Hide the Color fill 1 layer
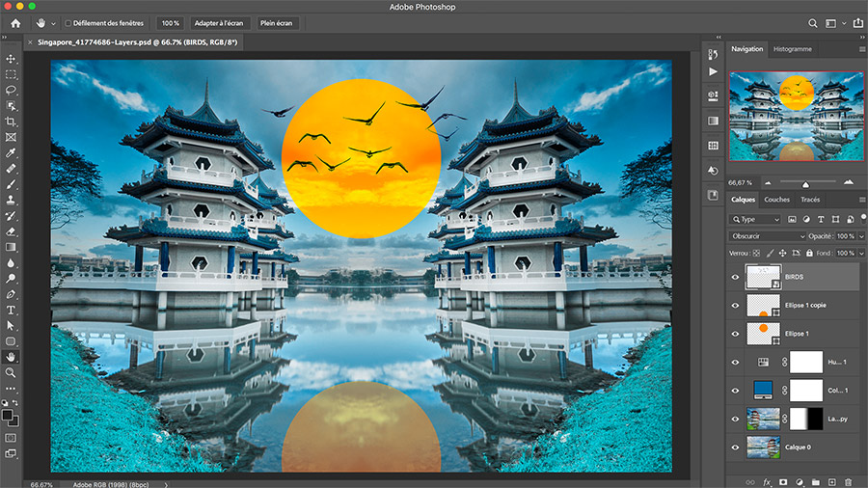Image resolution: width=868 pixels, height=488 pixels. point(735,391)
